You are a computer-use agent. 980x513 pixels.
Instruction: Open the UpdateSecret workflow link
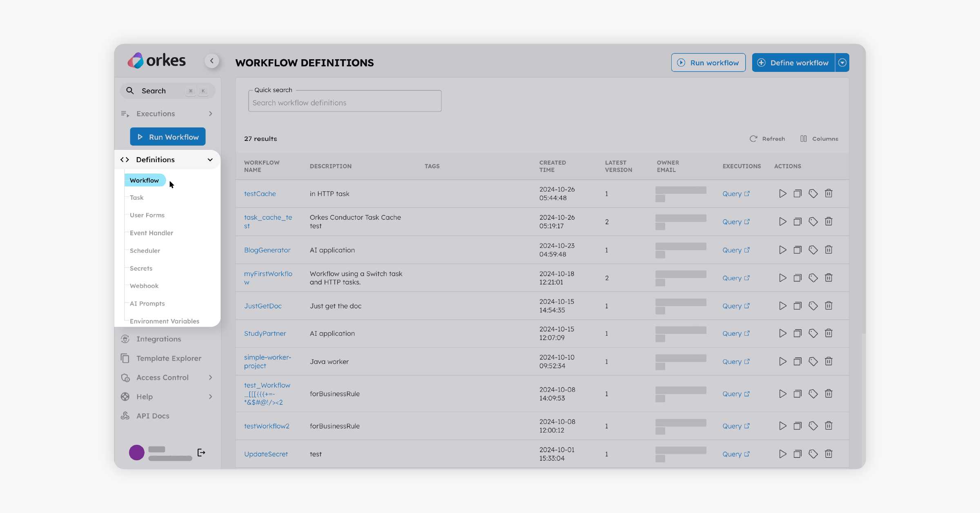(x=266, y=454)
